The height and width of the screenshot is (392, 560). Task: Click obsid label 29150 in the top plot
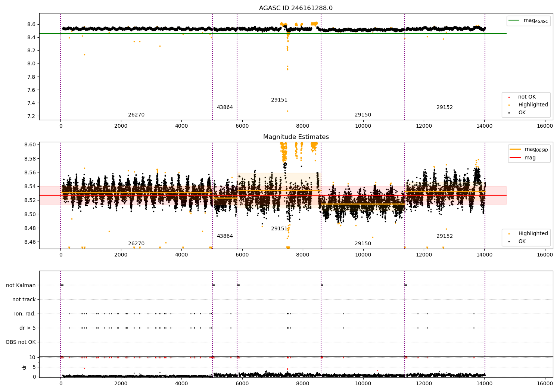(363, 115)
